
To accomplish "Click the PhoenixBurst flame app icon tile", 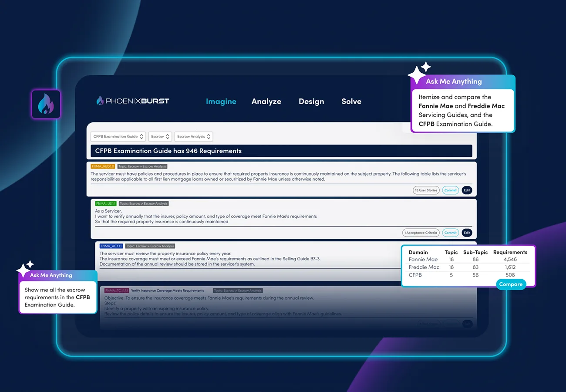I will (x=46, y=104).
